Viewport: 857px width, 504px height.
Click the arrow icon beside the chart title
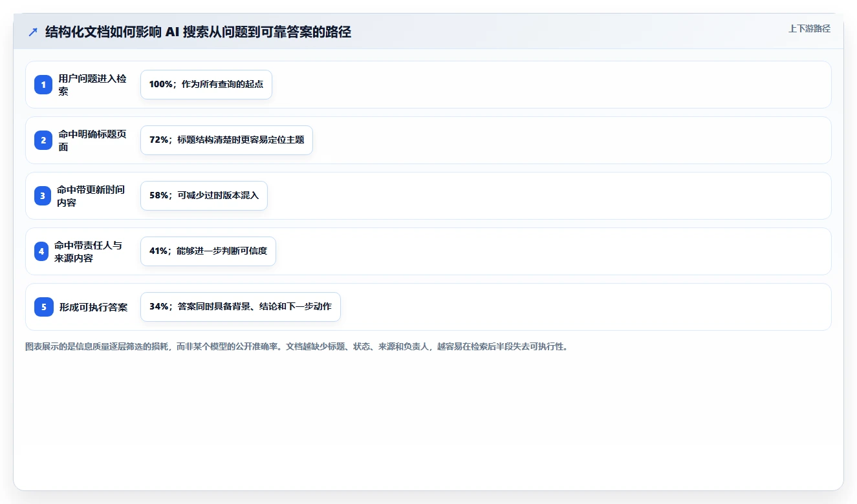pos(32,32)
